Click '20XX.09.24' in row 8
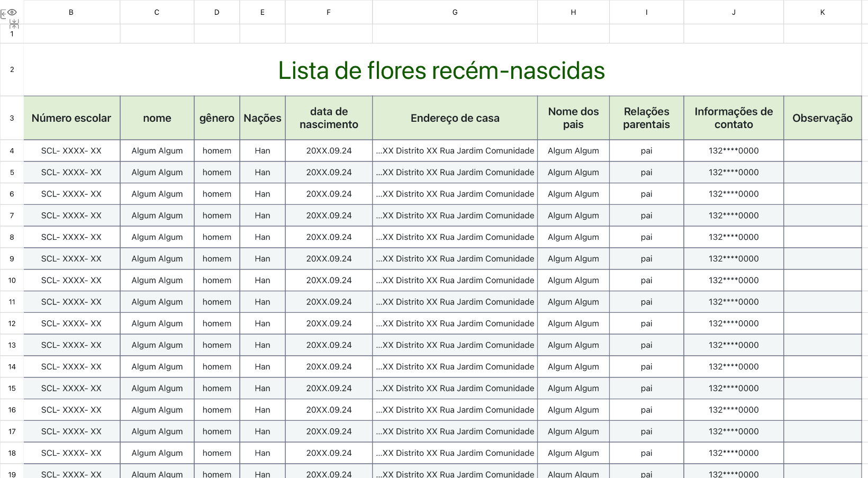Image resolution: width=868 pixels, height=478 pixels. pos(329,237)
